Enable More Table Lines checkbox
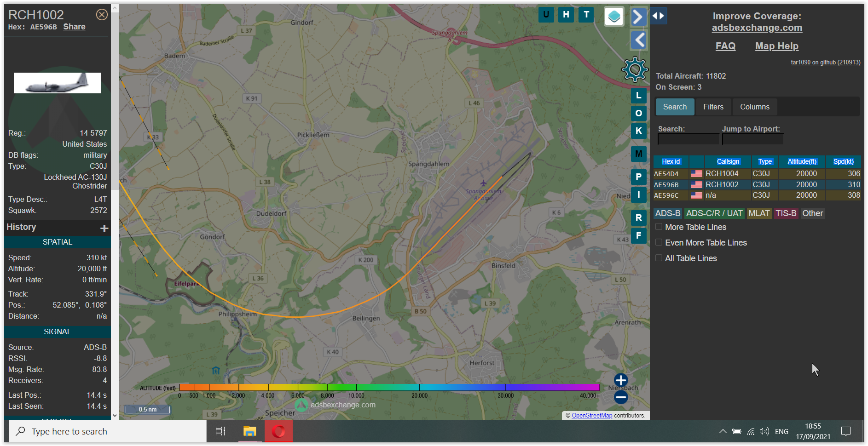The image size is (868, 446). 659,227
